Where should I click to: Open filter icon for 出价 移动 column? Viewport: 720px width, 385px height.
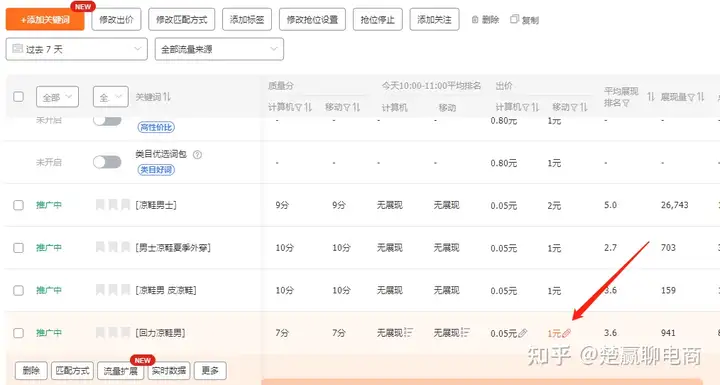(574, 108)
